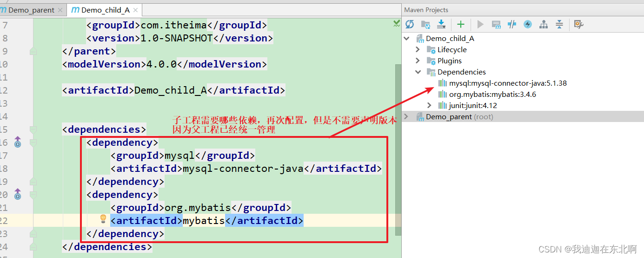Fold code at closing parent tag line 9
This screenshot has width=644, height=258.
pyautogui.click(x=33, y=51)
